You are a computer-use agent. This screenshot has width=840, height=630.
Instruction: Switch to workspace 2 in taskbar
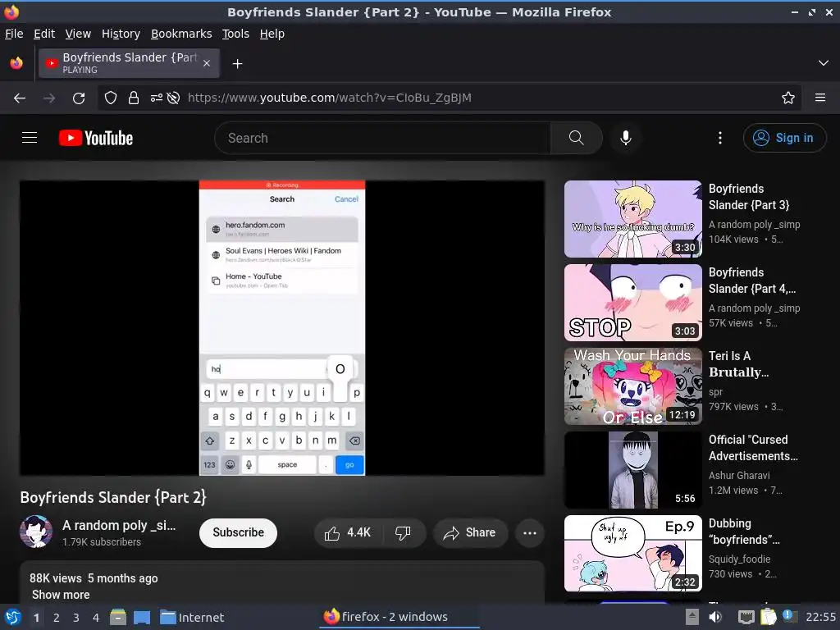(57, 618)
